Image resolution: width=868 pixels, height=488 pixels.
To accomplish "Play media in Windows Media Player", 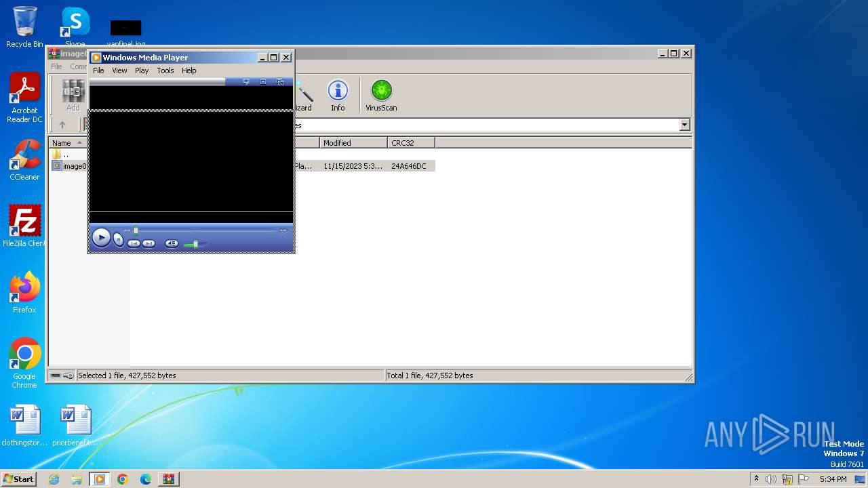I will (101, 238).
